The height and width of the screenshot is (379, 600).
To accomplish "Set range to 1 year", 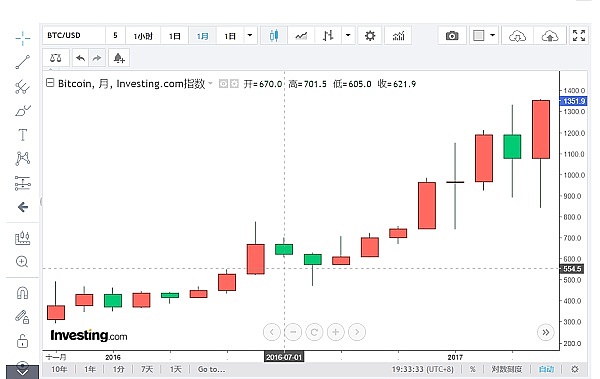I will click(90, 369).
